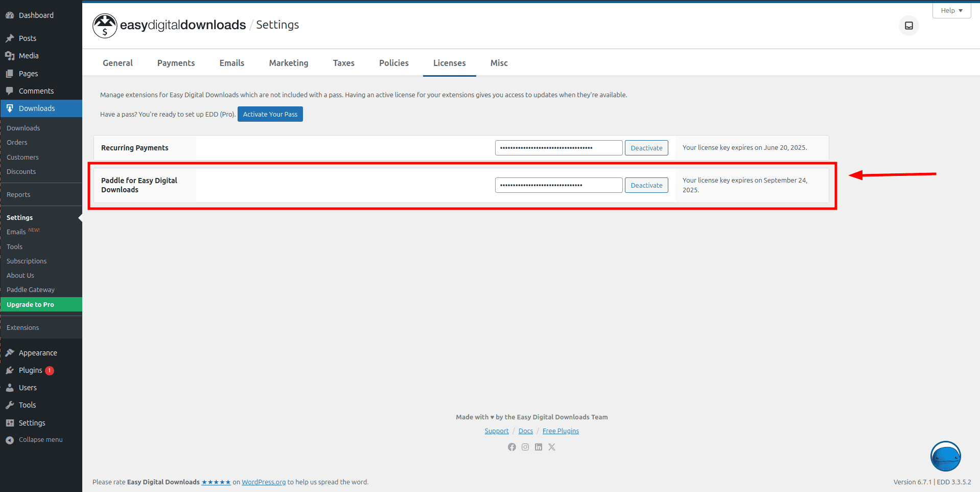Image resolution: width=980 pixels, height=492 pixels.
Task: Click the Collapse menu arrow icon
Action: [10, 440]
